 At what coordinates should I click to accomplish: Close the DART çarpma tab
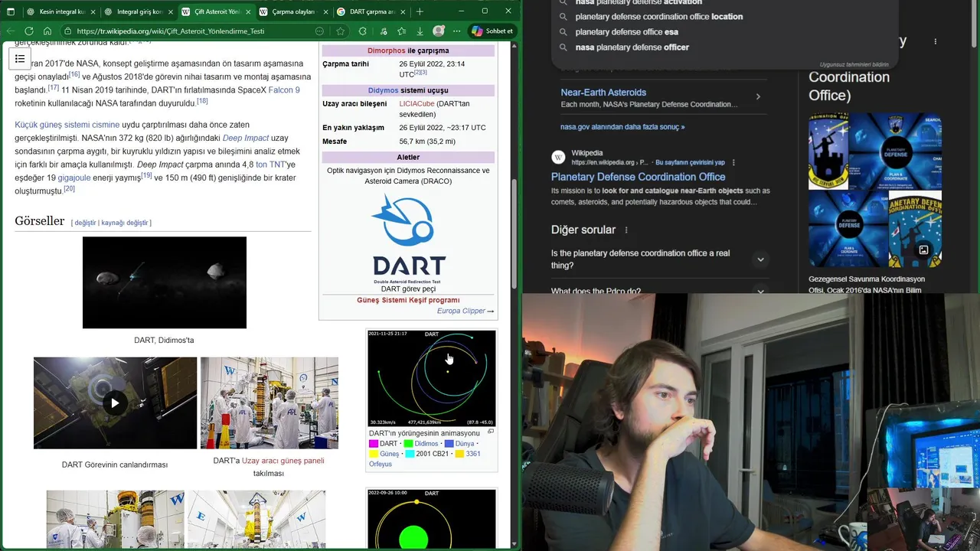(x=403, y=11)
